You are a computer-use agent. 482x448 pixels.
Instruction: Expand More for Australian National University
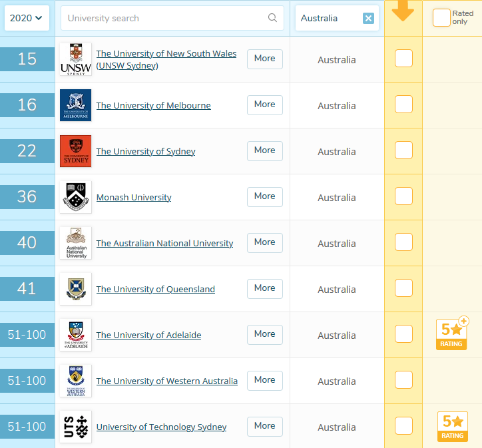[264, 242]
